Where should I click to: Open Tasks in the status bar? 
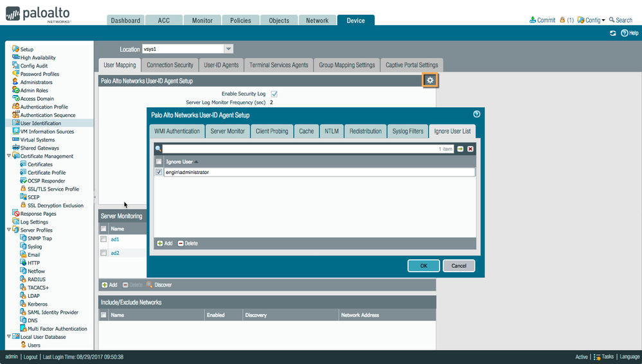(x=603, y=357)
